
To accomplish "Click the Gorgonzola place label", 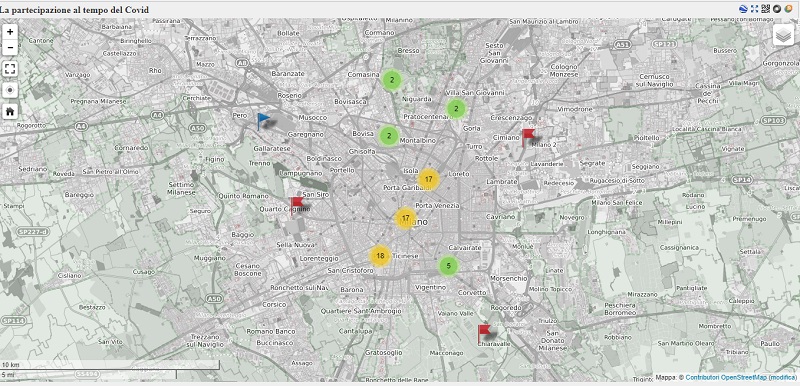I will pyautogui.click(x=781, y=63).
